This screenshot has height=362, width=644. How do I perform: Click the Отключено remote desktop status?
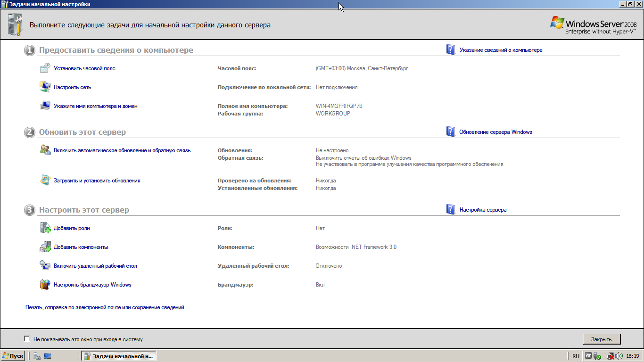coord(329,266)
